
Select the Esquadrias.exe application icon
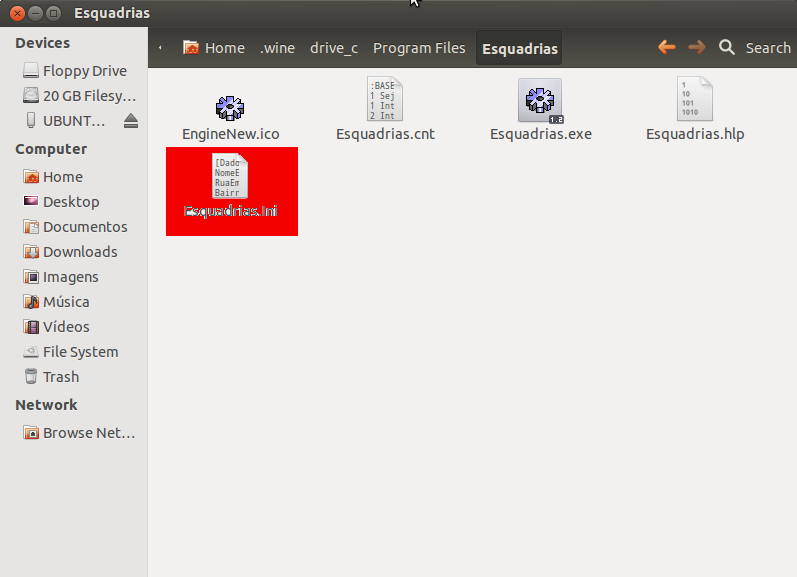click(540, 100)
